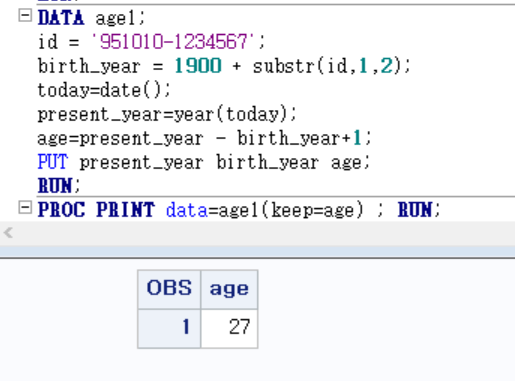Click the age value 27 cell
The width and height of the screenshot is (515, 381).
tap(229, 328)
